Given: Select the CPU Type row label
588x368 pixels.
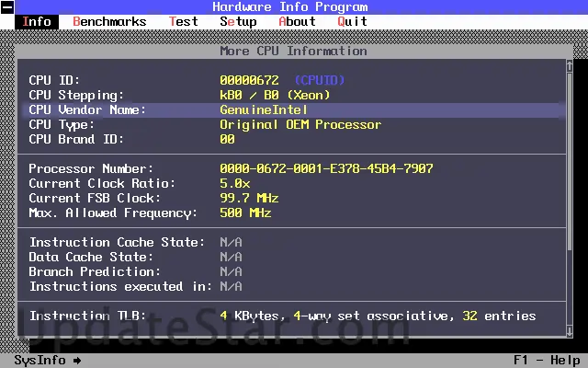Looking at the screenshot, I should 62,125.
